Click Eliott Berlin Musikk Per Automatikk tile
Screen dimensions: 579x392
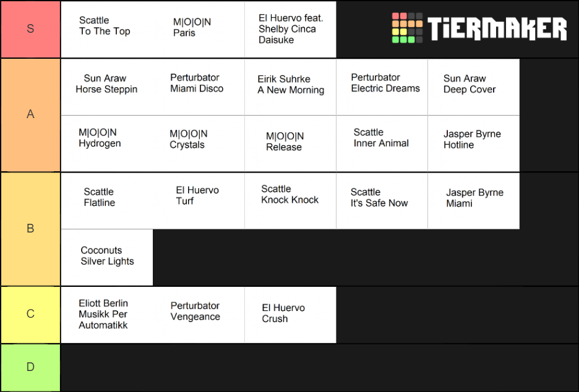pyautogui.click(x=107, y=315)
